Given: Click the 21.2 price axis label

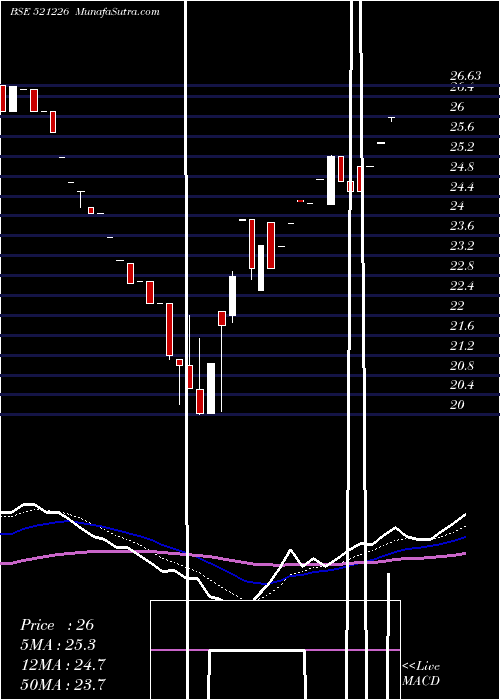Looking at the screenshot, I should 462,346.
